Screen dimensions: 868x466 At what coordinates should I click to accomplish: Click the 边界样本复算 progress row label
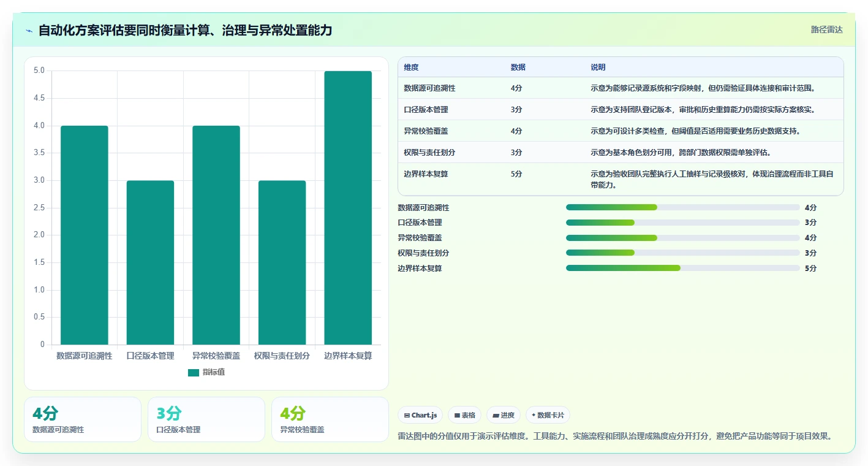tap(420, 269)
